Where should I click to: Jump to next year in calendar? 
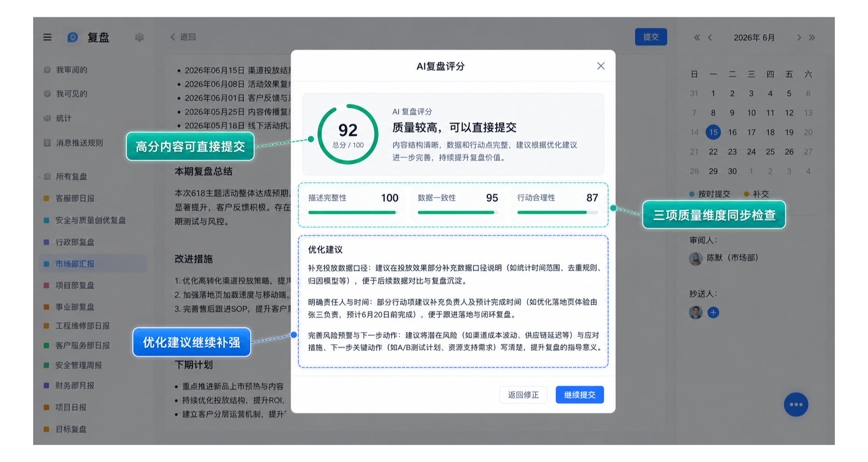pyautogui.click(x=812, y=37)
